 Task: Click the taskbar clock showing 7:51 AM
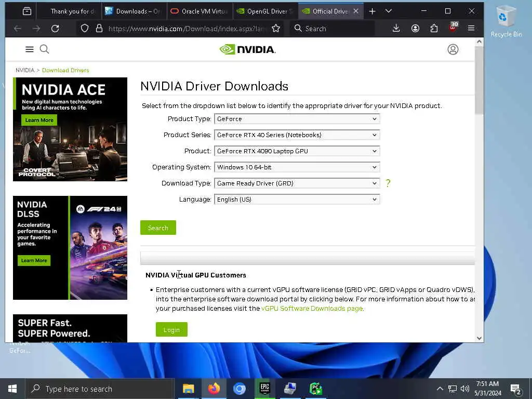[x=487, y=389]
